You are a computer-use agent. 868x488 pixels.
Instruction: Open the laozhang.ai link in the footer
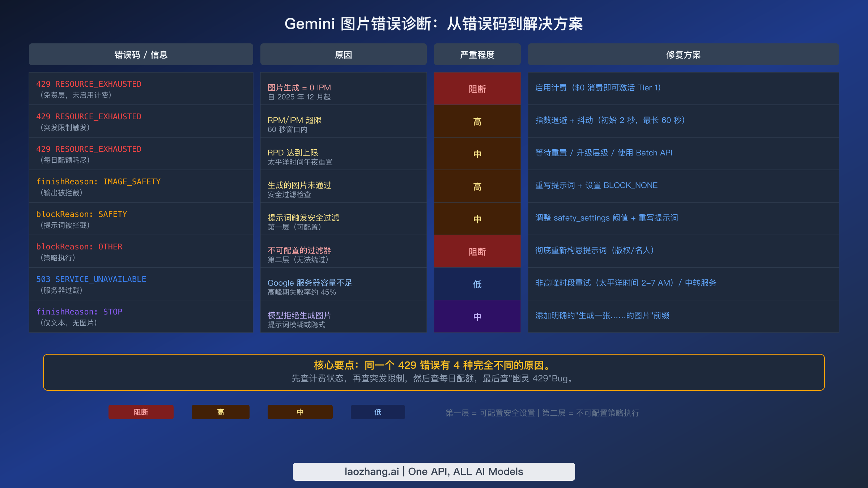coord(434,471)
